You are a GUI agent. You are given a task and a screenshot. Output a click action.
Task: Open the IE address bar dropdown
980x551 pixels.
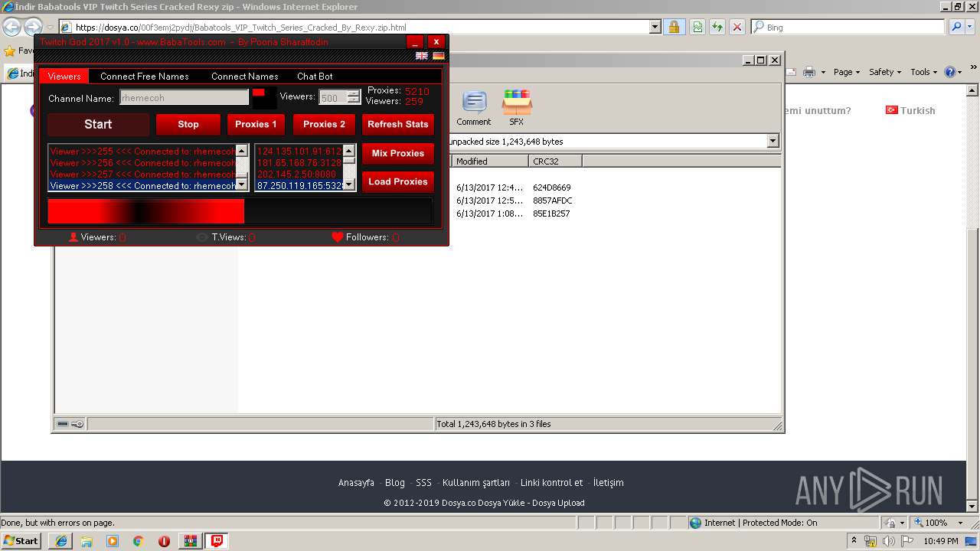pos(655,27)
